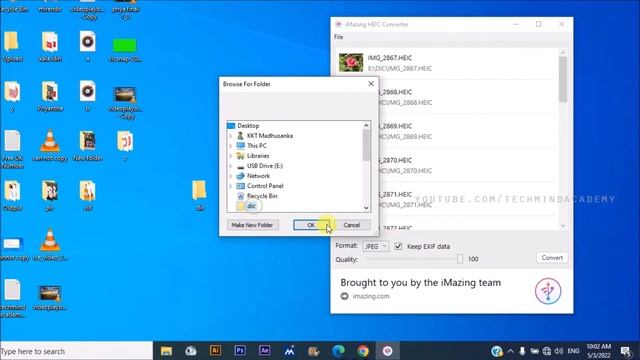The height and width of the screenshot is (360, 640).
Task: Open the Format dropdown showing JPEG
Action: pyautogui.click(x=375, y=246)
